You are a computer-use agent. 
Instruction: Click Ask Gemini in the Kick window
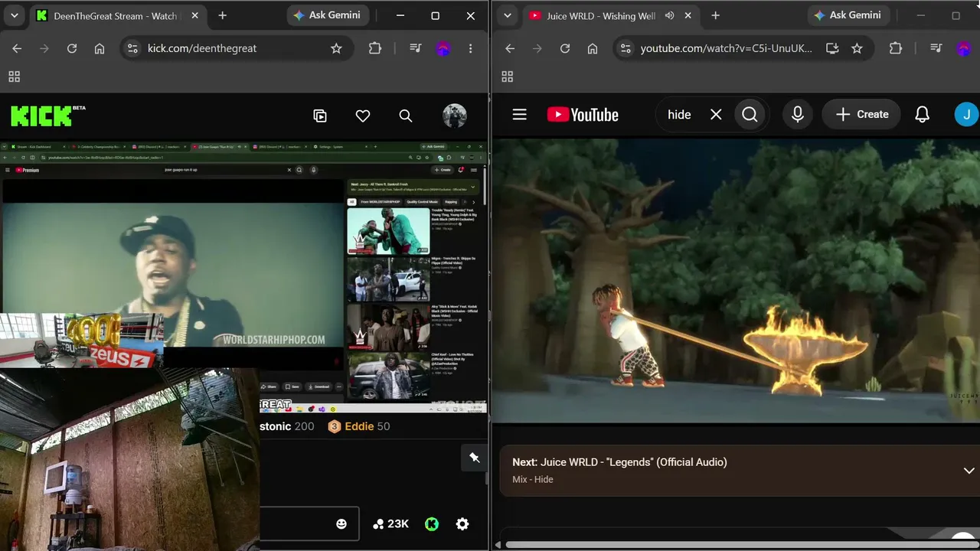[329, 15]
